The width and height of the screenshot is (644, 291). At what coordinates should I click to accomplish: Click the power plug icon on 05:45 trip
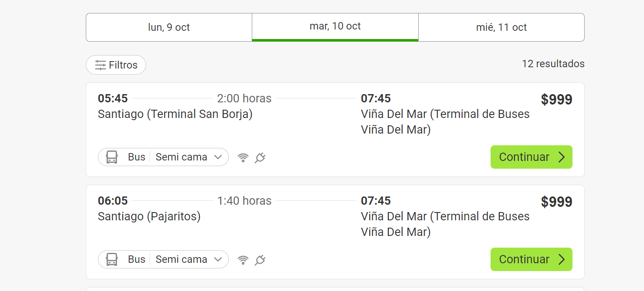(x=260, y=157)
